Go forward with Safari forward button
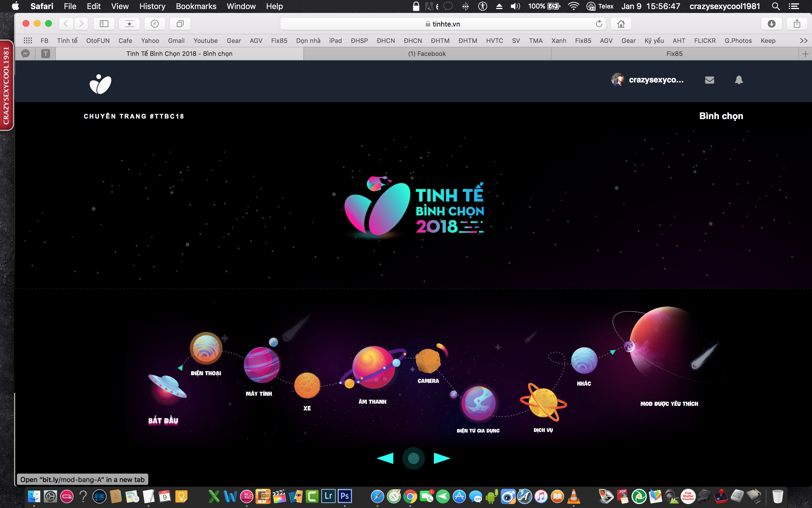 tap(81, 23)
